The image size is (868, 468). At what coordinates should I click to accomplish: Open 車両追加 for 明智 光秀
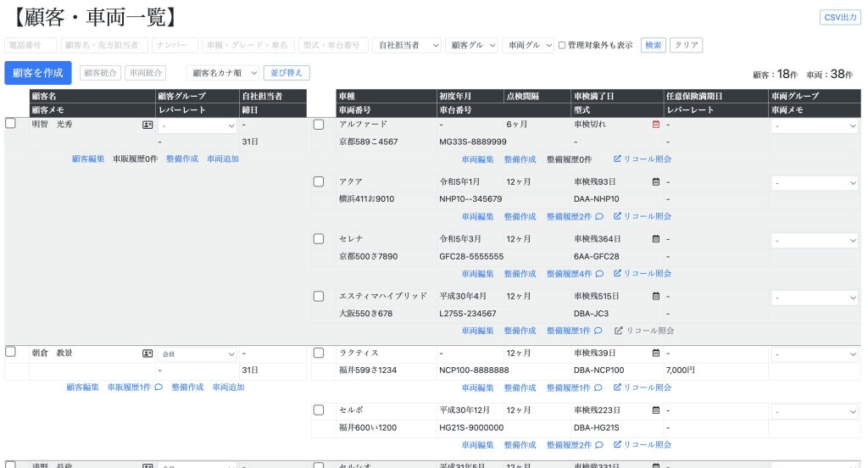[223, 159]
